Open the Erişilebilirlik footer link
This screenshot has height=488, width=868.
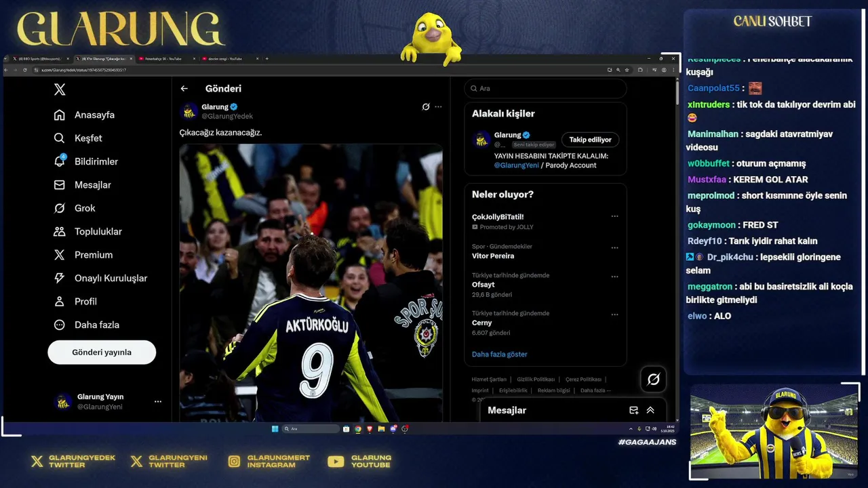coord(513,390)
